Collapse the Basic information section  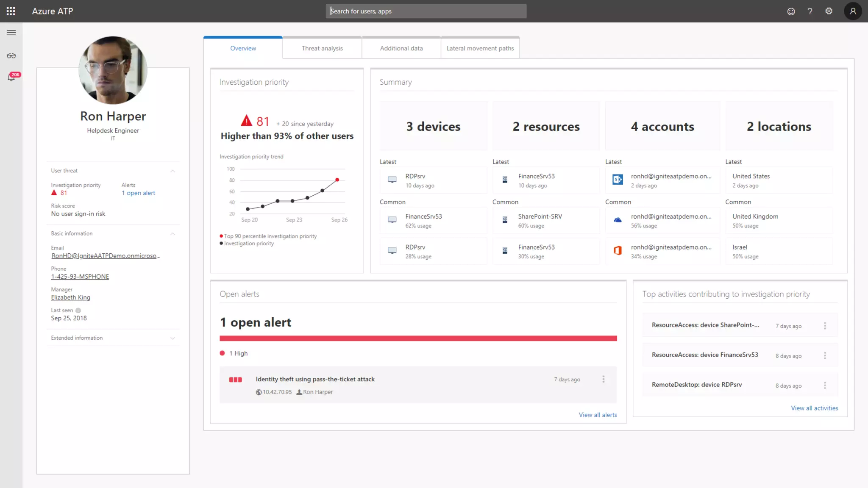click(x=172, y=234)
